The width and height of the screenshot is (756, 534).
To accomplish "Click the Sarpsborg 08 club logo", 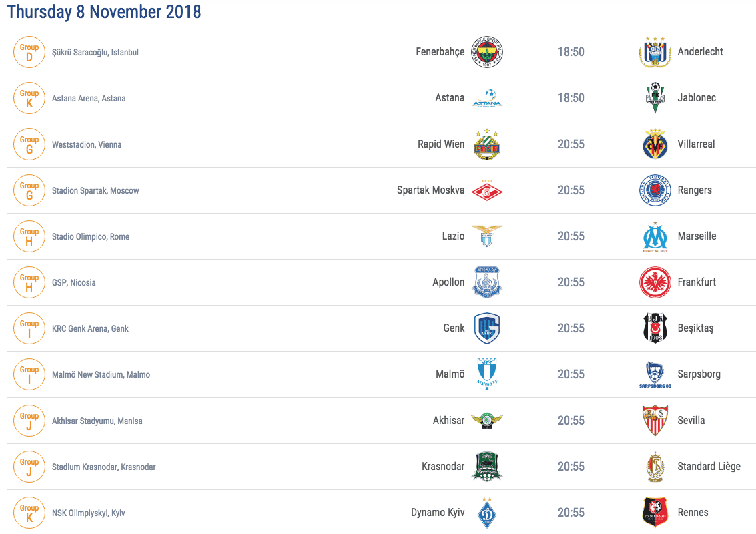I will pyautogui.click(x=655, y=375).
